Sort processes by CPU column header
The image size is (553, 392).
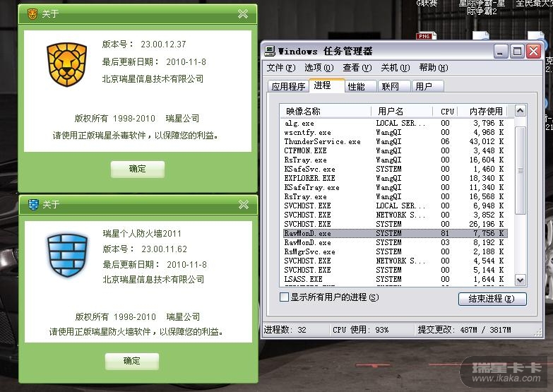446,112
